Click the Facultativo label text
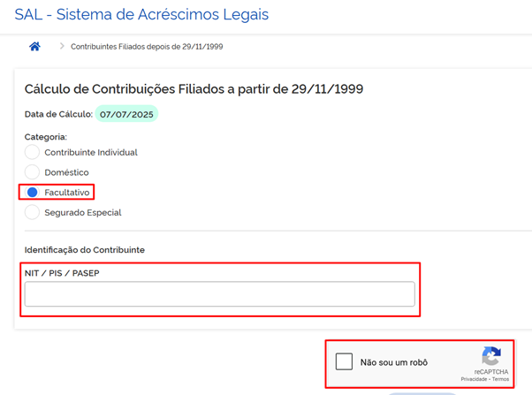532x395 pixels. pyautogui.click(x=67, y=193)
